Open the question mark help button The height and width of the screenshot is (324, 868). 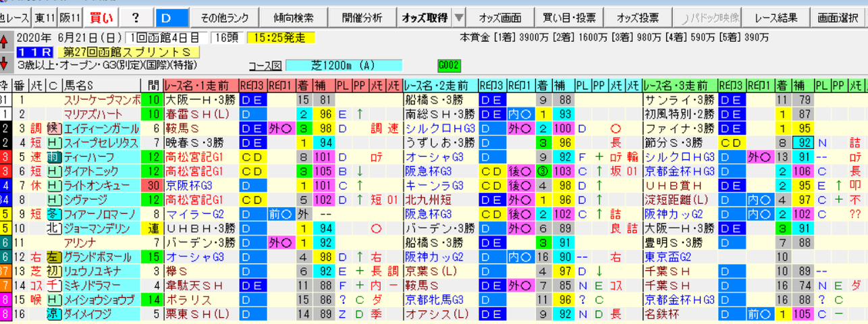pyautogui.click(x=136, y=18)
